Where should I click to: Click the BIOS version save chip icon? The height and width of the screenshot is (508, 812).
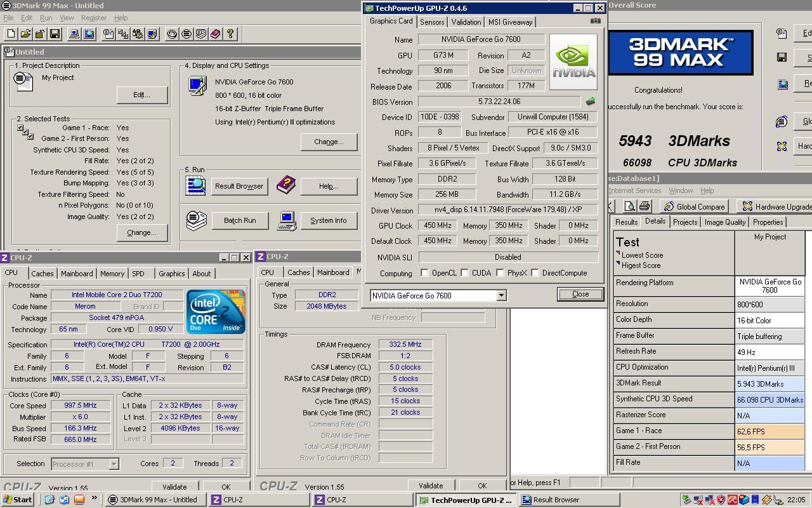tap(591, 102)
